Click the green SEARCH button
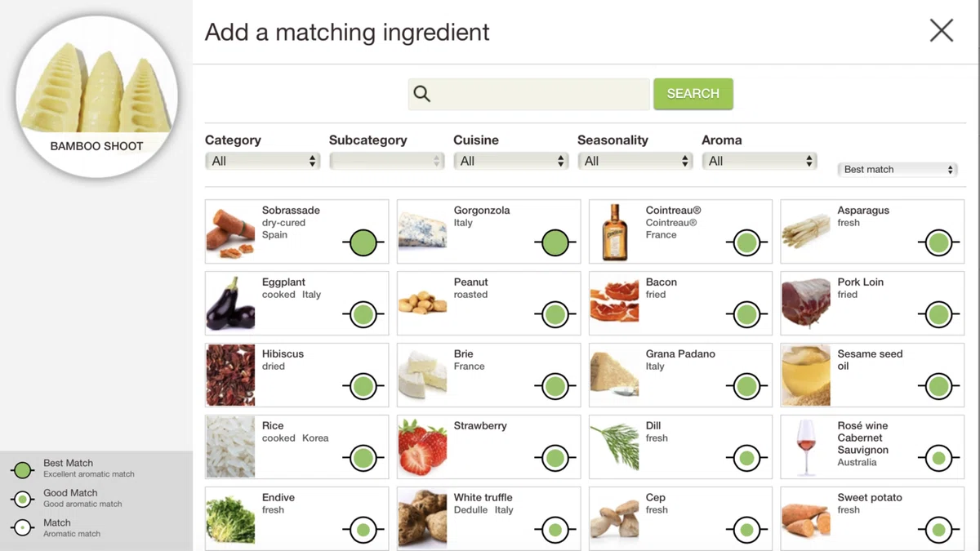Screen dimensions: 980x551 [693, 94]
